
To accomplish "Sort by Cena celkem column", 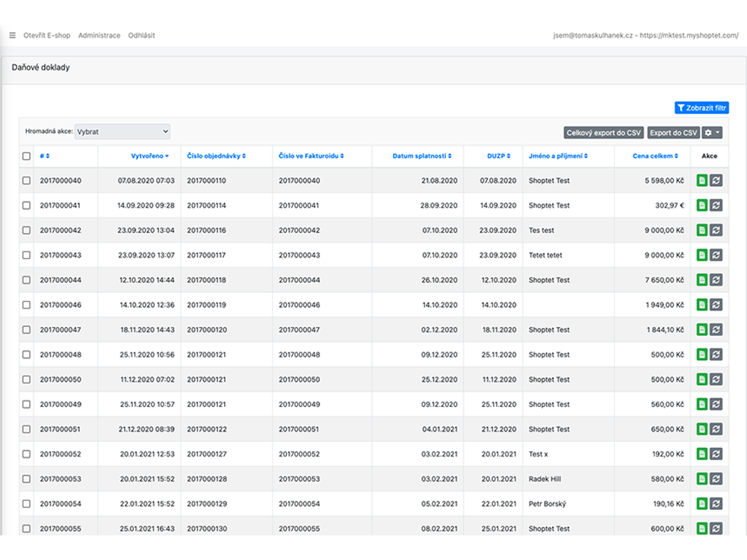I will [x=655, y=156].
